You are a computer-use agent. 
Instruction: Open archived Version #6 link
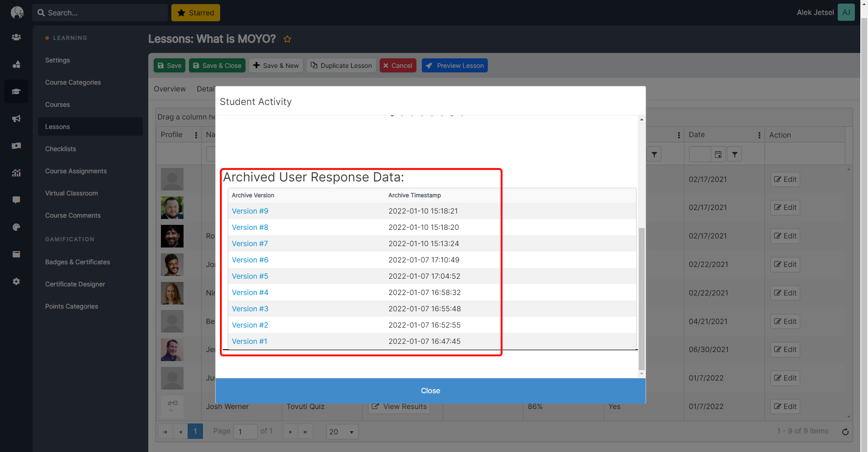tap(250, 260)
